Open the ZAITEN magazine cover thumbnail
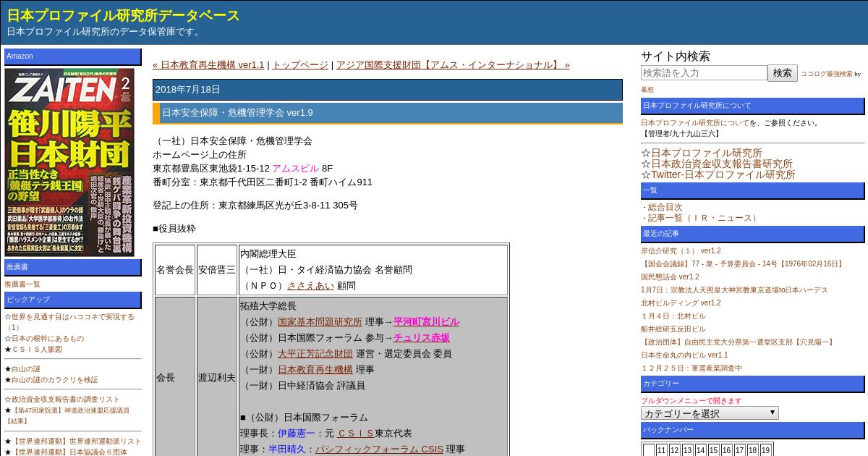This screenshot has height=456, width=868. [x=69, y=162]
